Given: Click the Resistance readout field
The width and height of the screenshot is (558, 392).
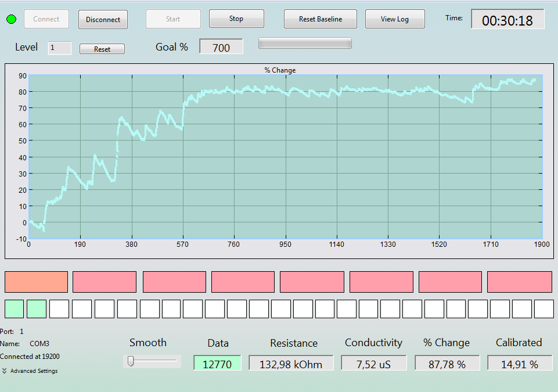Looking at the screenshot, I should [x=291, y=363].
